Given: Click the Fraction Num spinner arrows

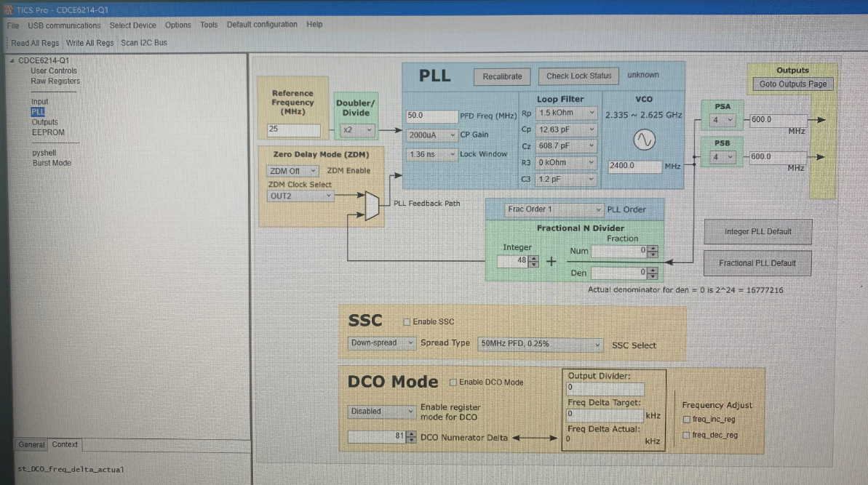Looking at the screenshot, I should [653, 252].
